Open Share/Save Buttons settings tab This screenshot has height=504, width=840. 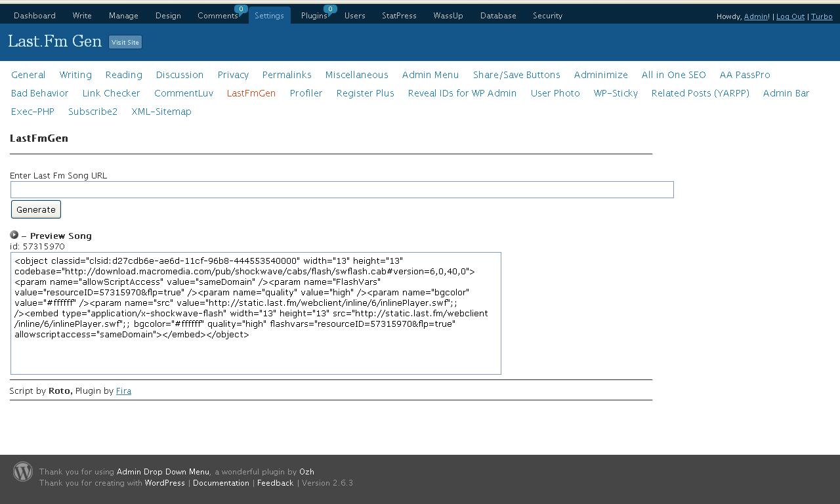(516, 75)
